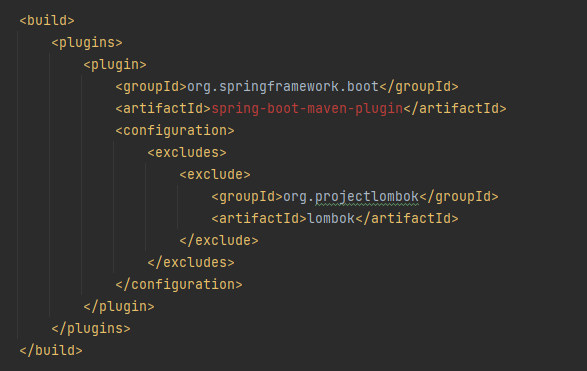Click closing artifactId tag after lombok
This screenshot has width=587, height=371.
pyautogui.click(x=407, y=219)
